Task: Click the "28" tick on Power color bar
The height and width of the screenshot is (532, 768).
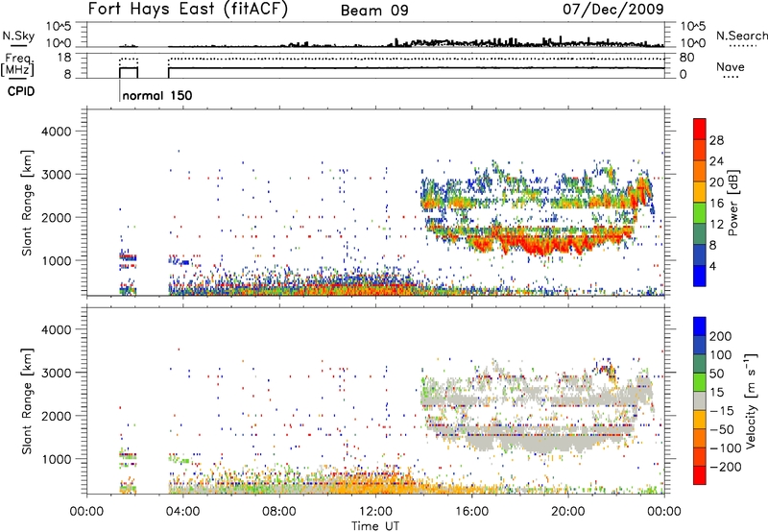Action: click(x=716, y=140)
